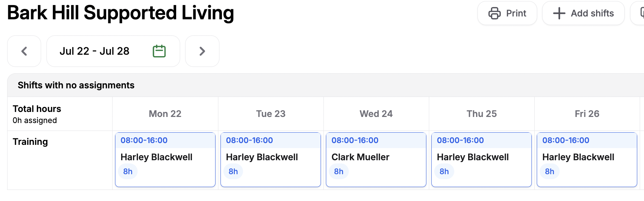
Task: Click the printer icon
Action: coord(495,13)
